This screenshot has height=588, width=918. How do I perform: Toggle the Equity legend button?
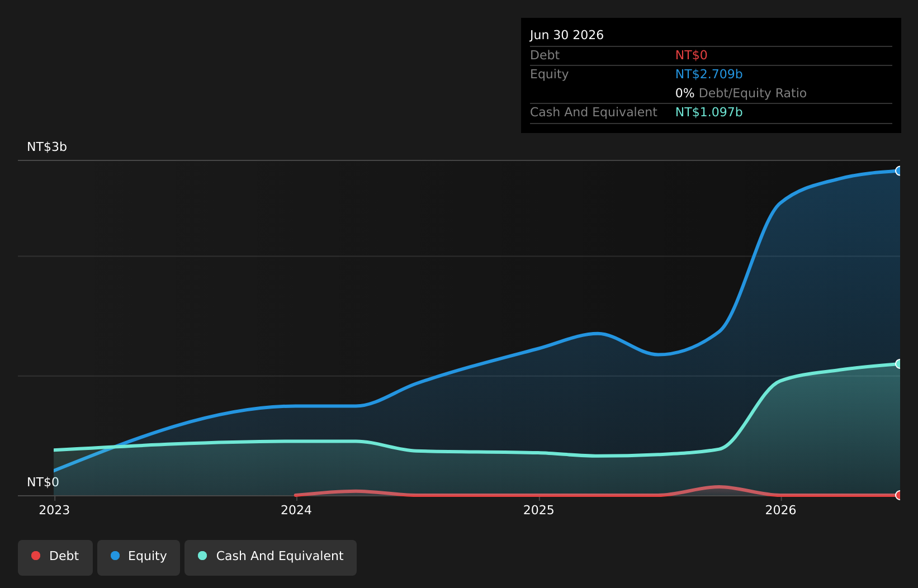click(x=139, y=558)
